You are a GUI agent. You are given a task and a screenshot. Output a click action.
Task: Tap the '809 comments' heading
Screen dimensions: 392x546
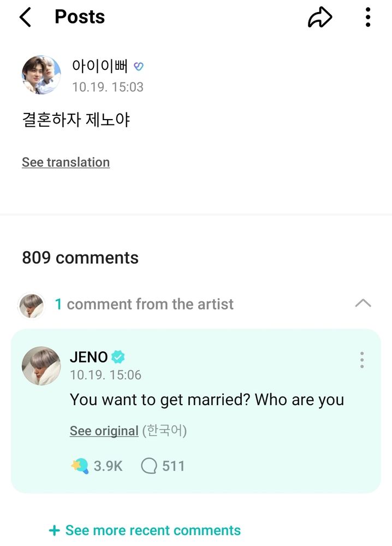80,258
